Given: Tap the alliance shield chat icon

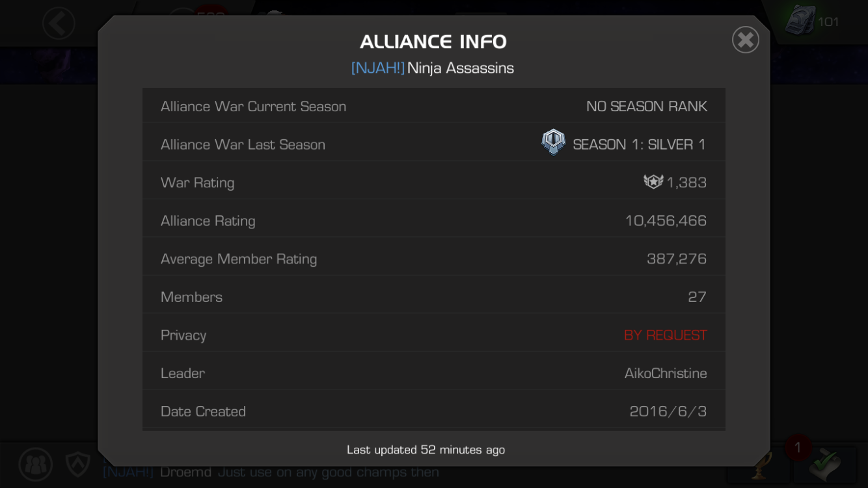Looking at the screenshot, I should pos(78,465).
